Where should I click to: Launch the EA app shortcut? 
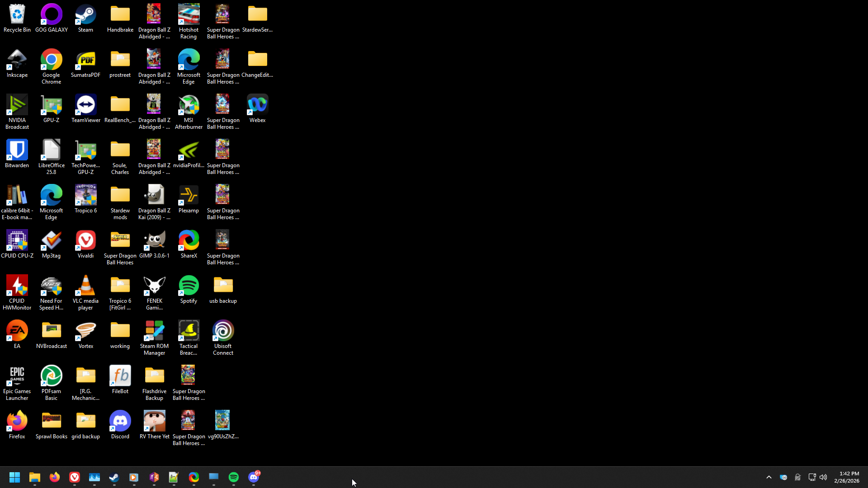17,335
